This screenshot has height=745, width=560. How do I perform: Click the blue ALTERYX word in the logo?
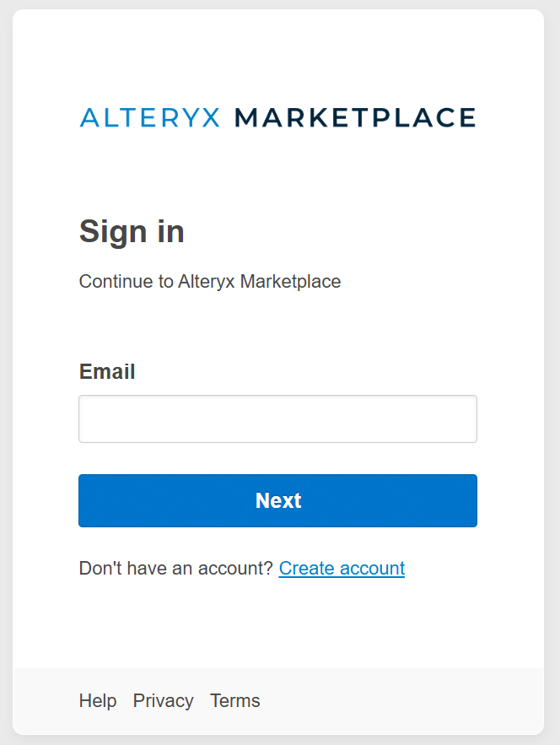(x=149, y=117)
